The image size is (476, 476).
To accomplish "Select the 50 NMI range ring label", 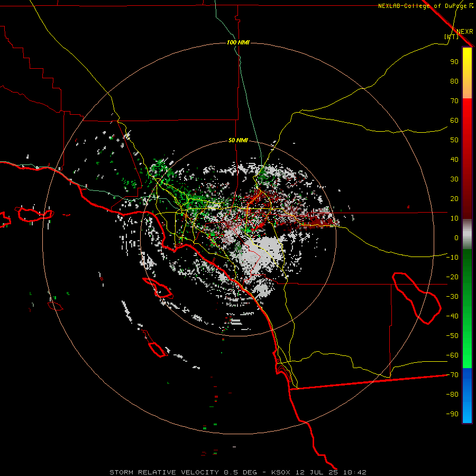I will (238, 140).
